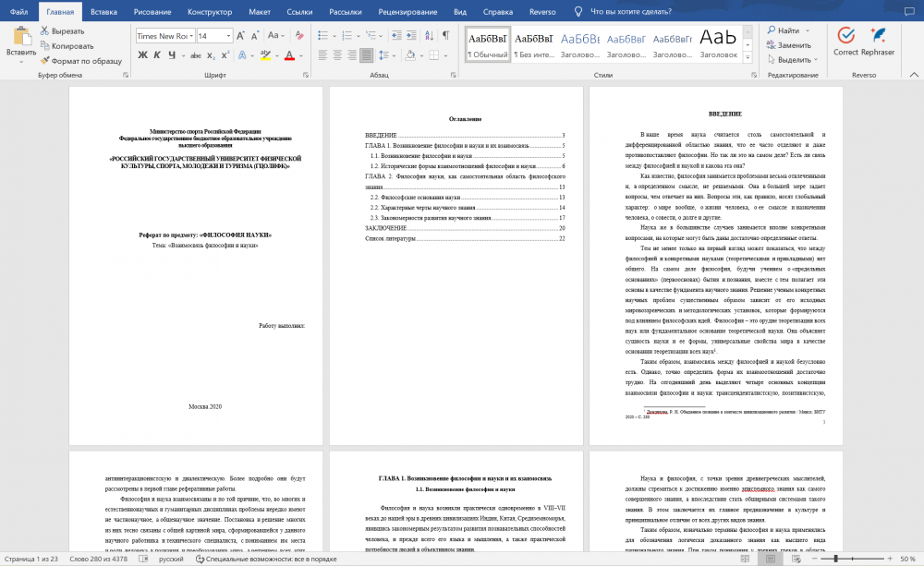Open borders dropdown arrow
Screen dimensions: 924x566
(445, 56)
